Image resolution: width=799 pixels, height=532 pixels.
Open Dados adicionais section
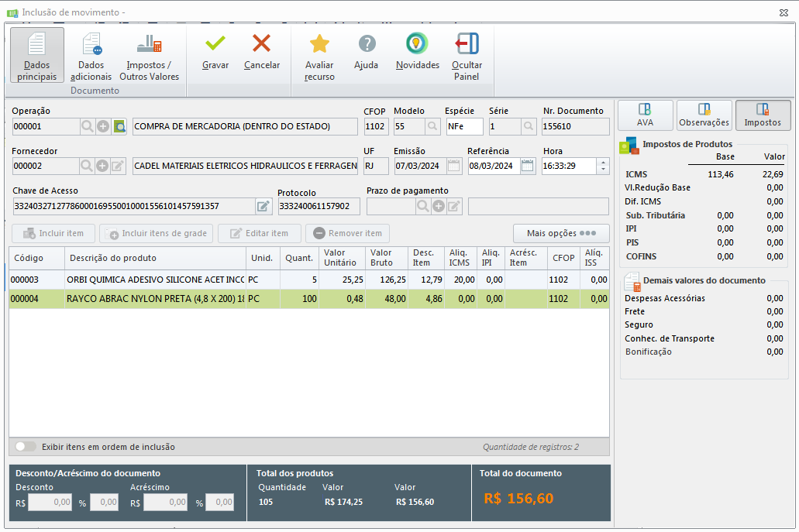(x=91, y=55)
